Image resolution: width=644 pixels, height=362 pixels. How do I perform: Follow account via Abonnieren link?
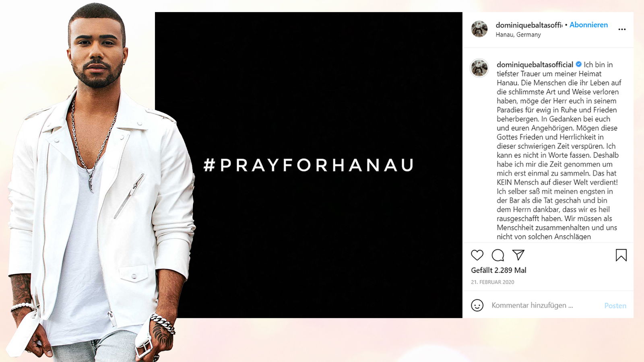[x=588, y=25]
